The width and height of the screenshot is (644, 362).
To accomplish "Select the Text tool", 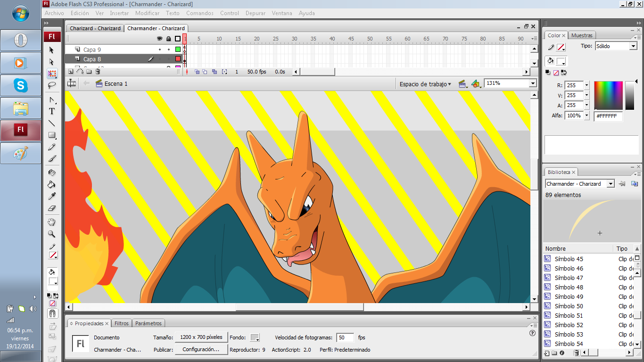I will coord(52,112).
